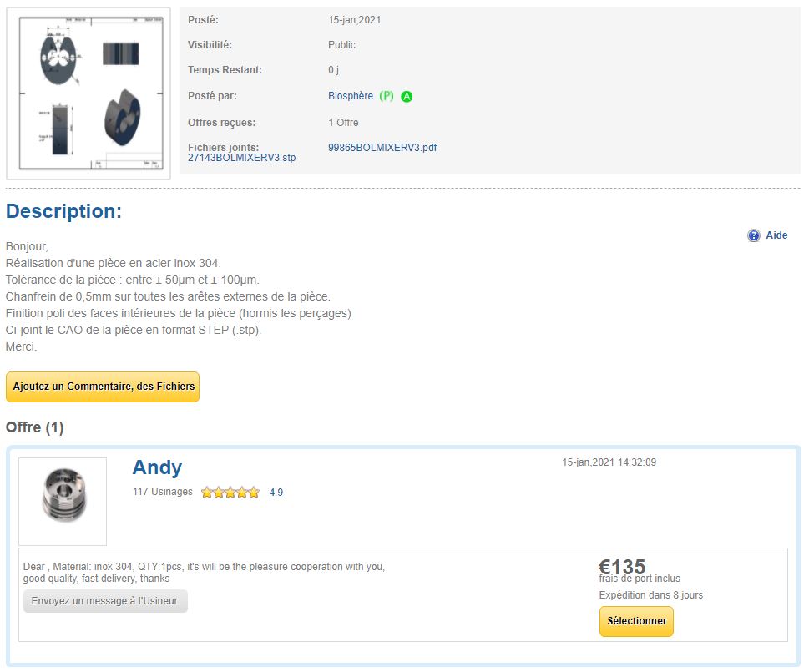Click the blue Aide question mark icon
Image resolution: width=804 pixels, height=672 pixels.
point(753,235)
